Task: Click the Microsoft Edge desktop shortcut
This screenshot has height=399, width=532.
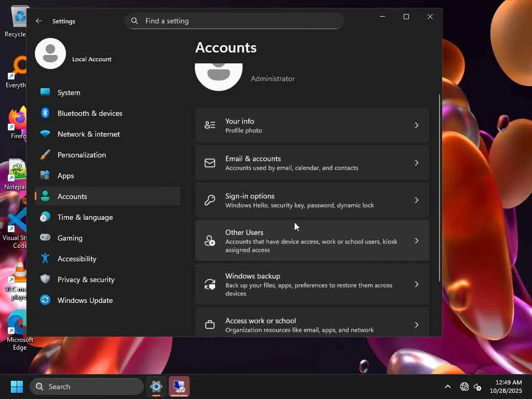Action: coord(19,330)
